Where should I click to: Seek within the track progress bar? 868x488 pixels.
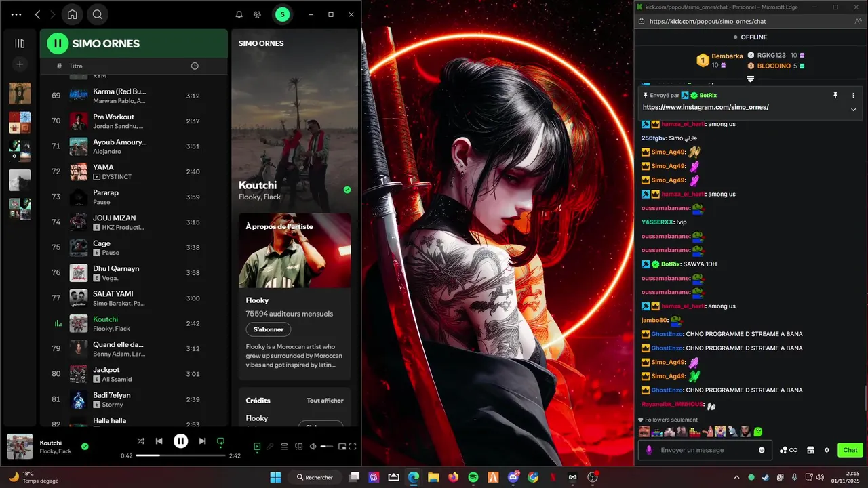pyautogui.click(x=180, y=455)
